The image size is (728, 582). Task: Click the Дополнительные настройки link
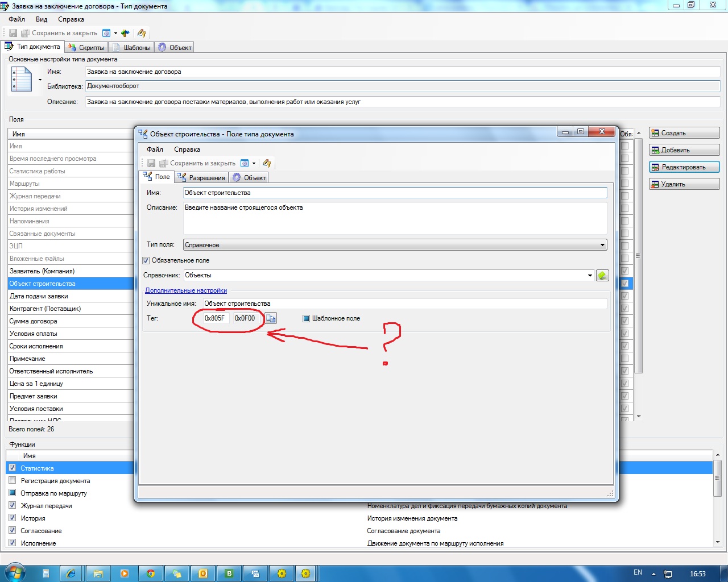coord(186,290)
